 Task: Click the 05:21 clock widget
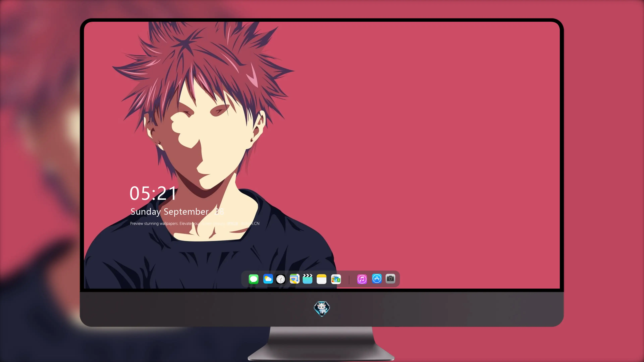pyautogui.click(x=153, y=193)
